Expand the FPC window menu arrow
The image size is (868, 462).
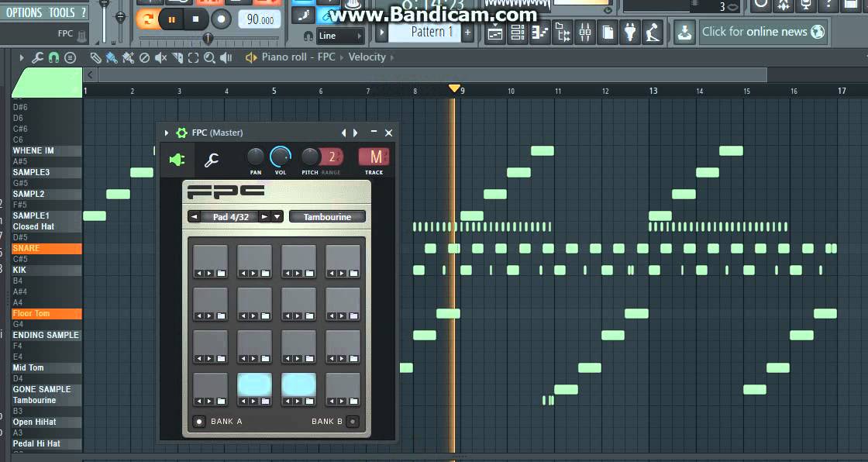[167, 133]
